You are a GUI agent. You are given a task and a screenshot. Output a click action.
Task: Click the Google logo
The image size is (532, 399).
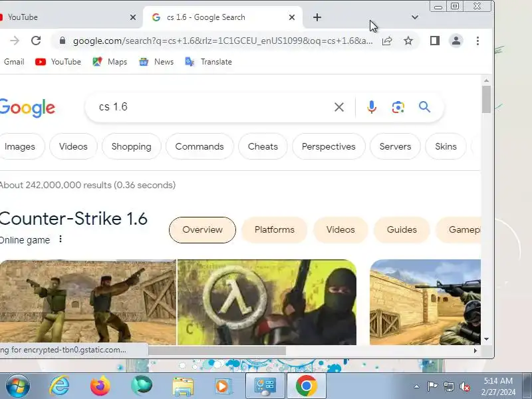pos(27,108)
